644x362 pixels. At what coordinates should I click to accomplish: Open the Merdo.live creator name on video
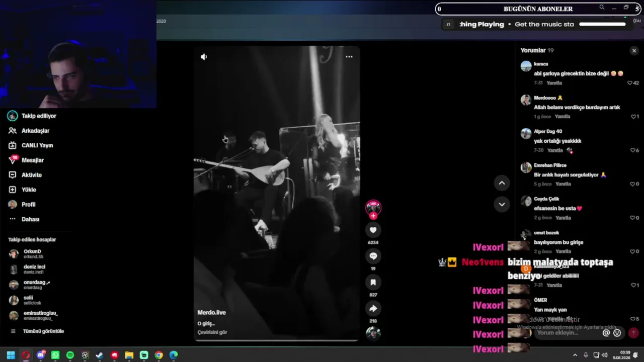pos(211,313)
